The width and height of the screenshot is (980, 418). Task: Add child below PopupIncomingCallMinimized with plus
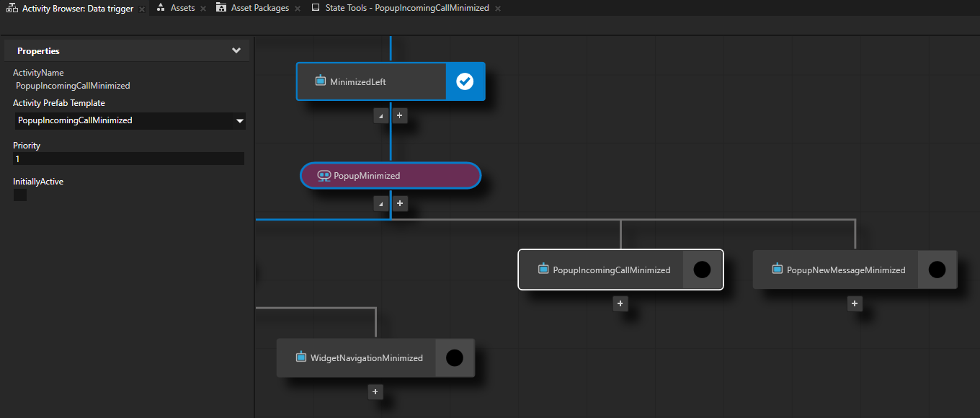(620, 304)
